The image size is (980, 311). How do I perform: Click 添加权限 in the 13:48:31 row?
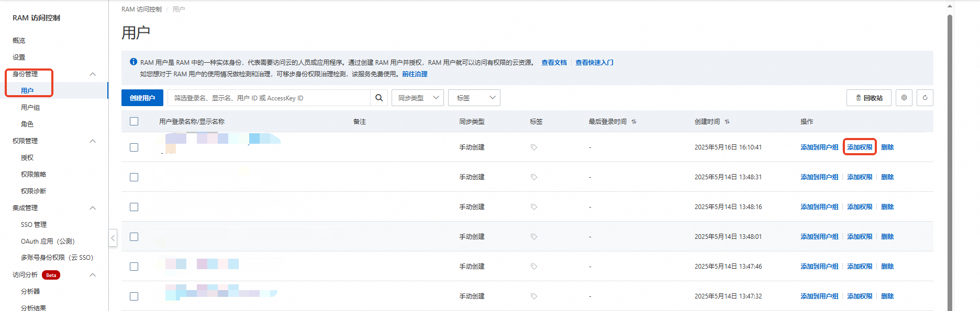point(860,177)
